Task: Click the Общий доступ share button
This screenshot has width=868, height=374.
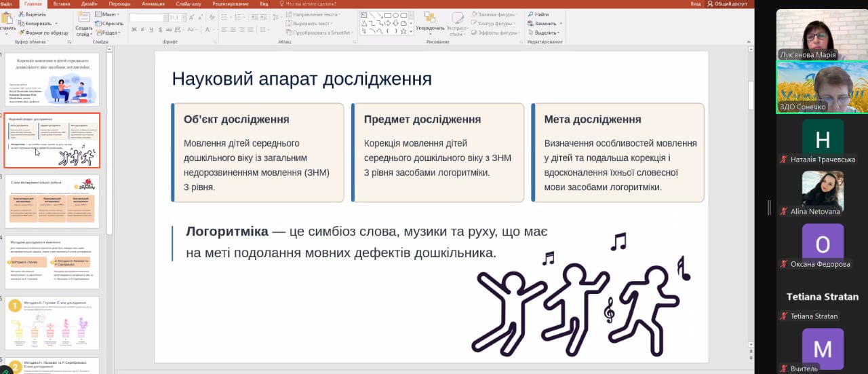Action: [x=728, y=3]
